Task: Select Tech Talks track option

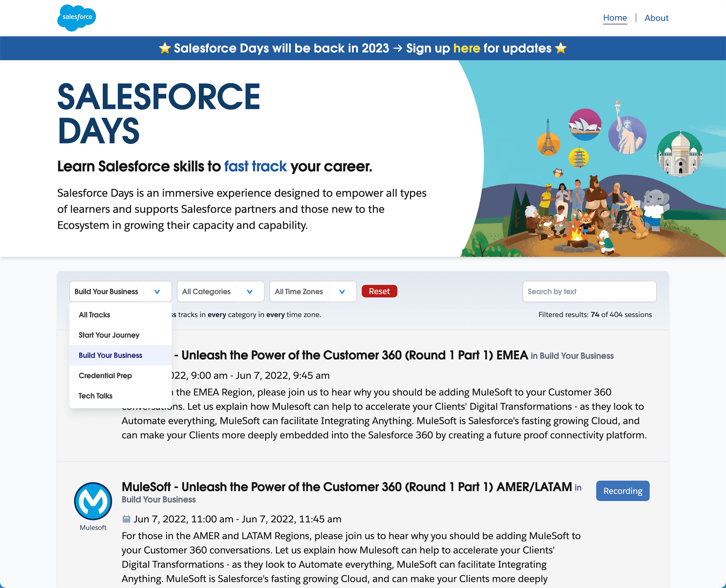Action: (120, 396)
